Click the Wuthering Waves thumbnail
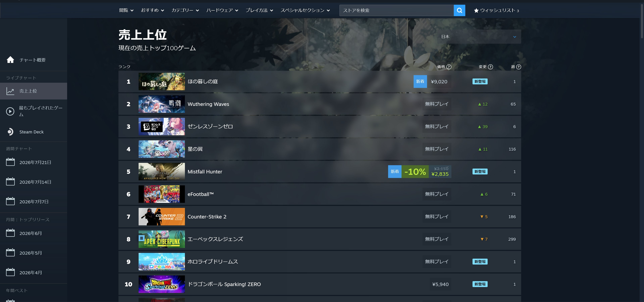Screen dimensions: 644x302 click(162, 104)
